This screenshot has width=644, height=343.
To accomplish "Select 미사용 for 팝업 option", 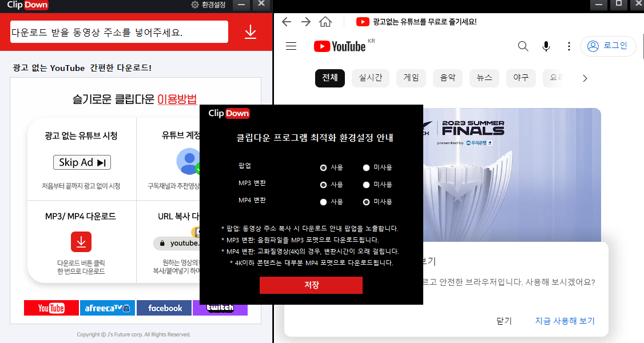I will click(367, 168).
